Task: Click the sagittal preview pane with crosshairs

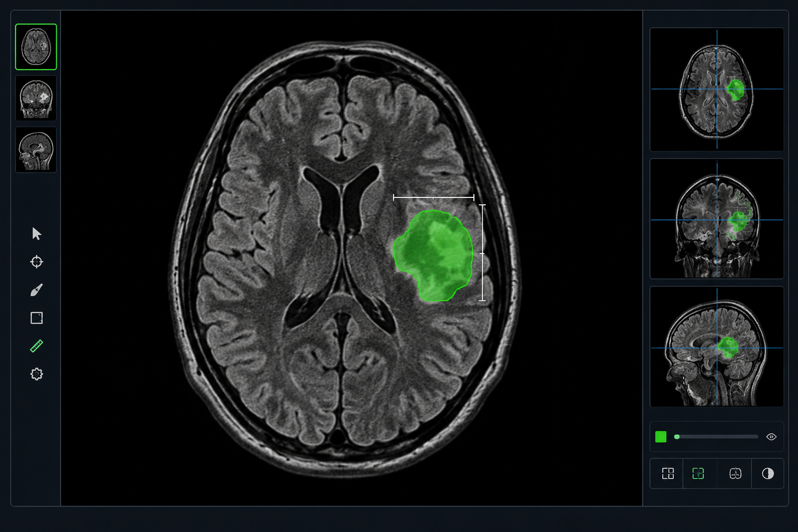Action: click(716, 347)
